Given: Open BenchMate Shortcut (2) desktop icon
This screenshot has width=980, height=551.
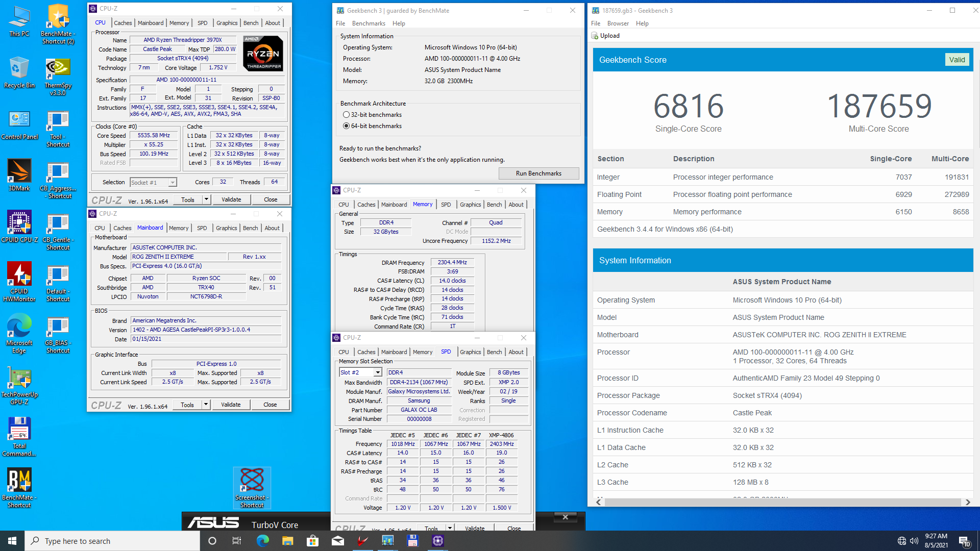Looking at the screenshot, I should (58, 24).
